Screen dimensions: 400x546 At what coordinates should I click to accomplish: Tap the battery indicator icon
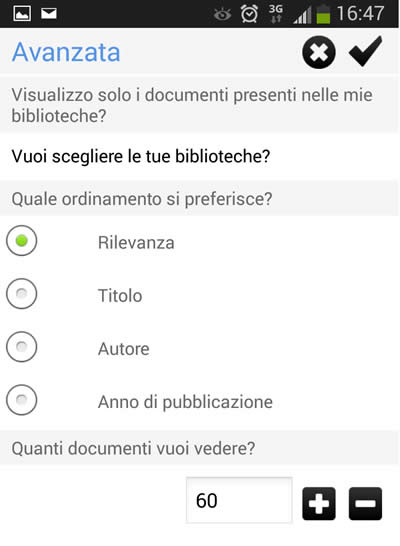323,14
